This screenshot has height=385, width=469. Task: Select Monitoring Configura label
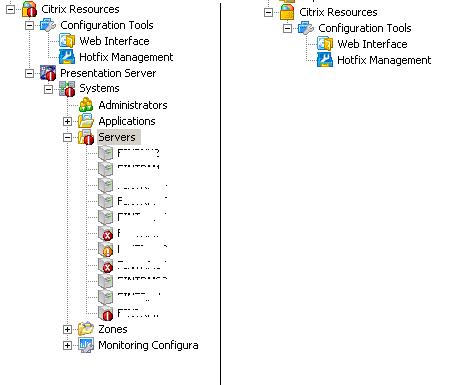coord(148,345)
